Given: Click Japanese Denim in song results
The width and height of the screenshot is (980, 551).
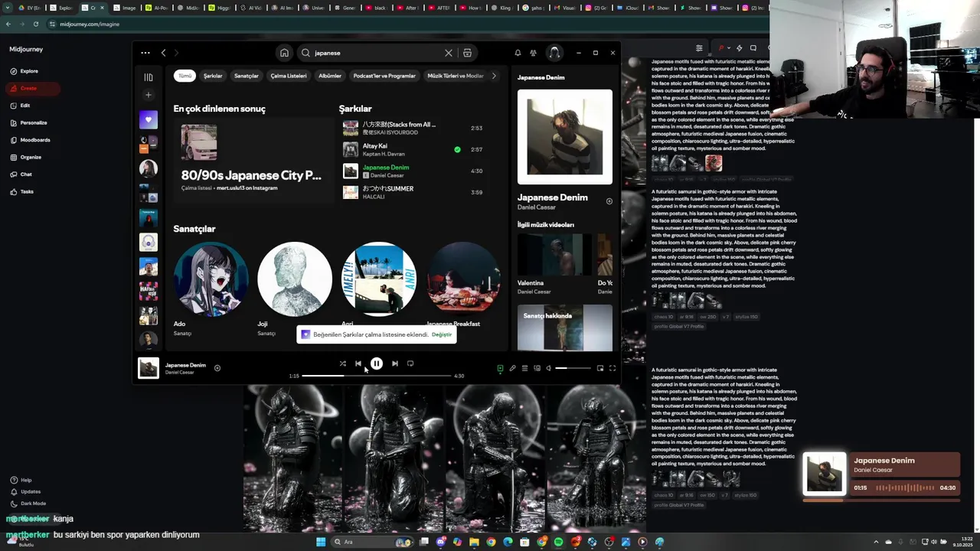Looking at the screenshot, I should [386, 167].
